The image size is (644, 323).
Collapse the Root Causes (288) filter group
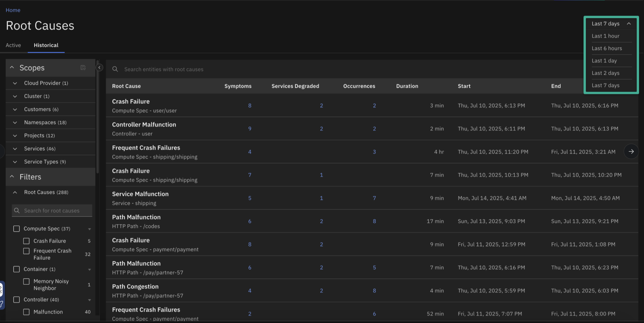[x=15, y=192]
